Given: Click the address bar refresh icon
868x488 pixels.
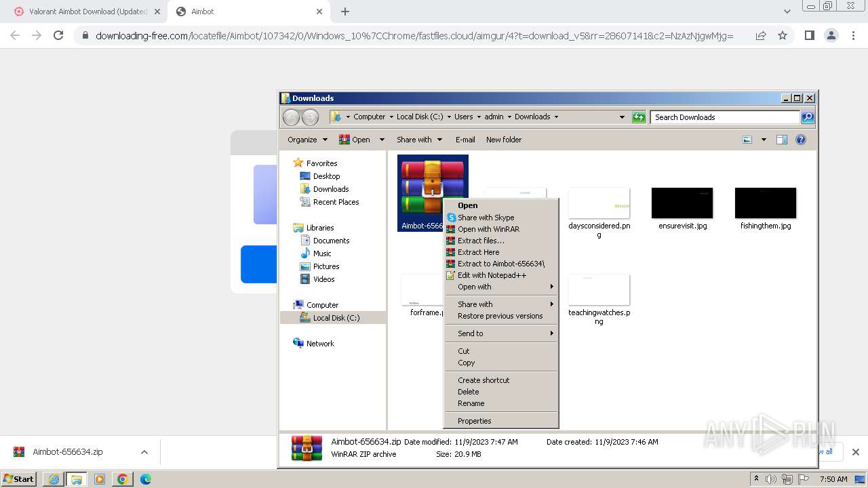Looking at the screenshot, I should click(x=639, y=117).
